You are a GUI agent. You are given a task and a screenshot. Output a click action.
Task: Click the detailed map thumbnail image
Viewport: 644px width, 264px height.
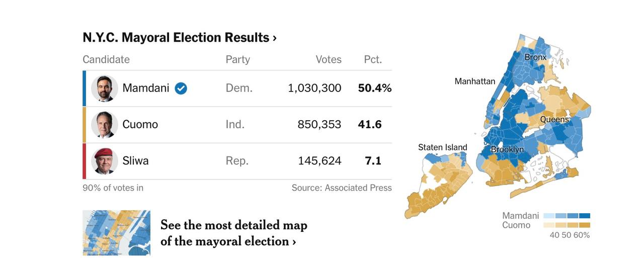coord(116,233)
